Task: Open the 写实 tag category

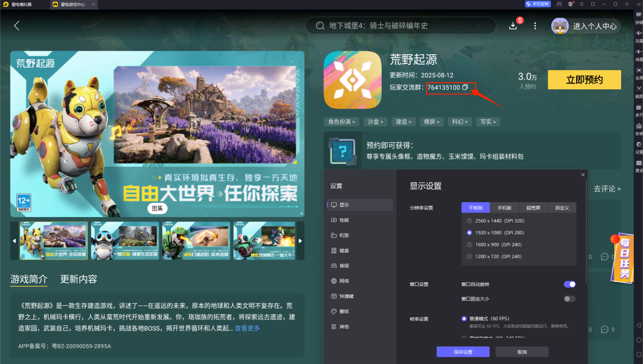Action: point(488,122)
